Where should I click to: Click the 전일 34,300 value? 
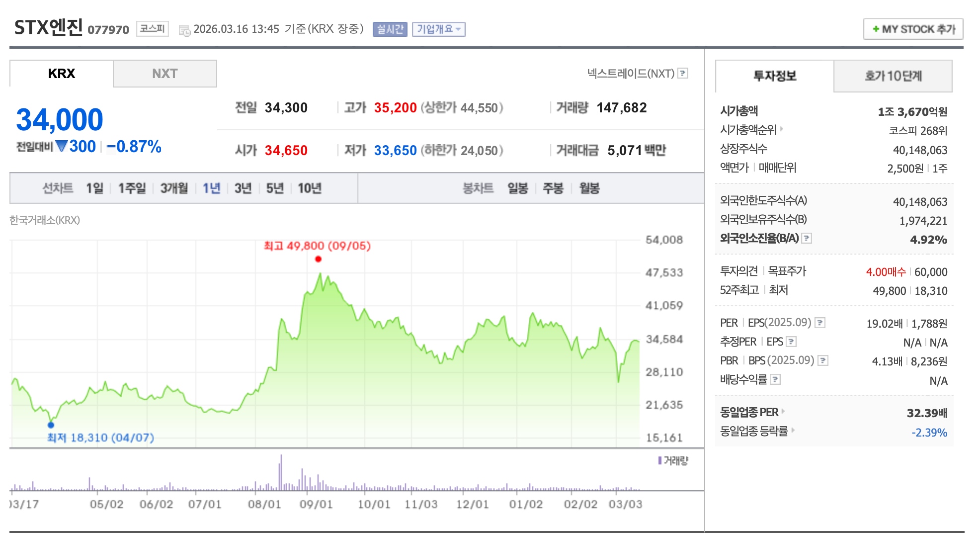[286, 108]
